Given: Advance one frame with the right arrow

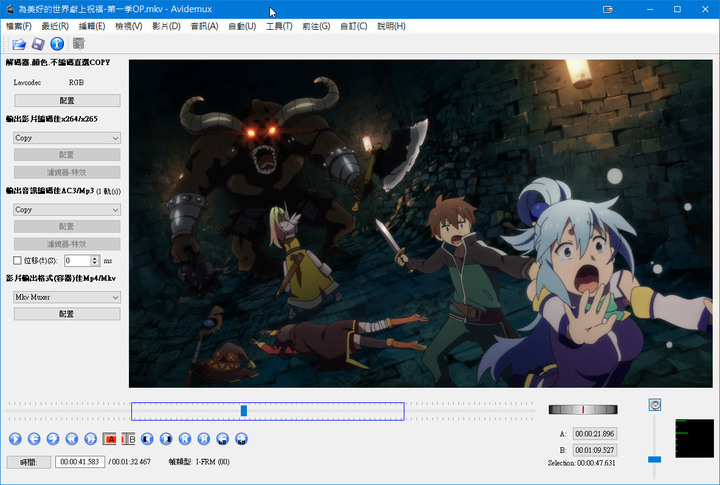Looking at the screenshot, I should [53, 439].
